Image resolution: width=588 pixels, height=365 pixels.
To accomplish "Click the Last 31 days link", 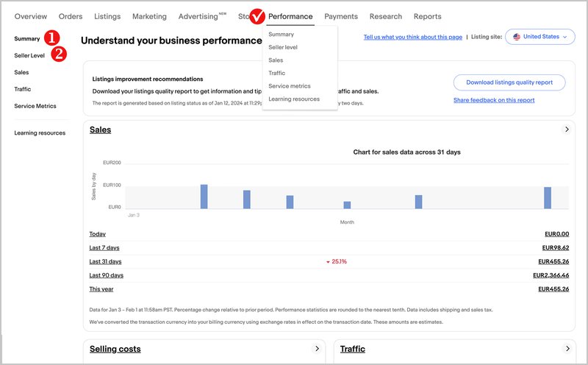I will point(105,262).
